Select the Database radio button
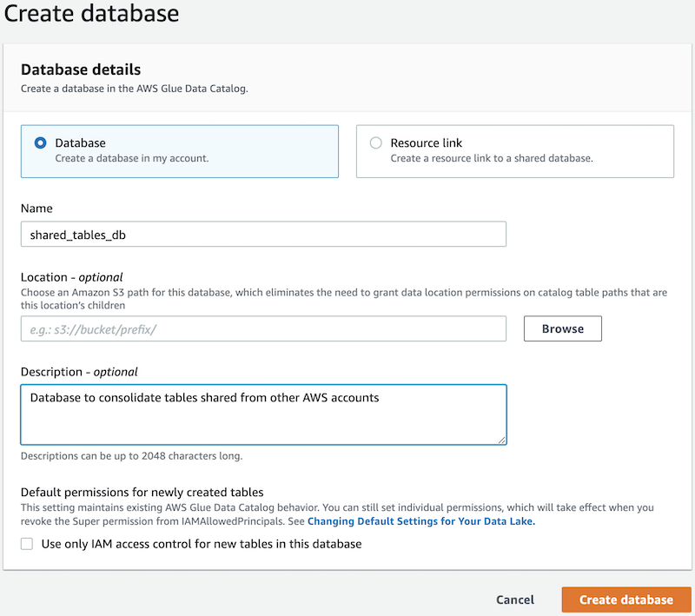The width and height of the screenshot is (695, 616). (x=40, y=143)
